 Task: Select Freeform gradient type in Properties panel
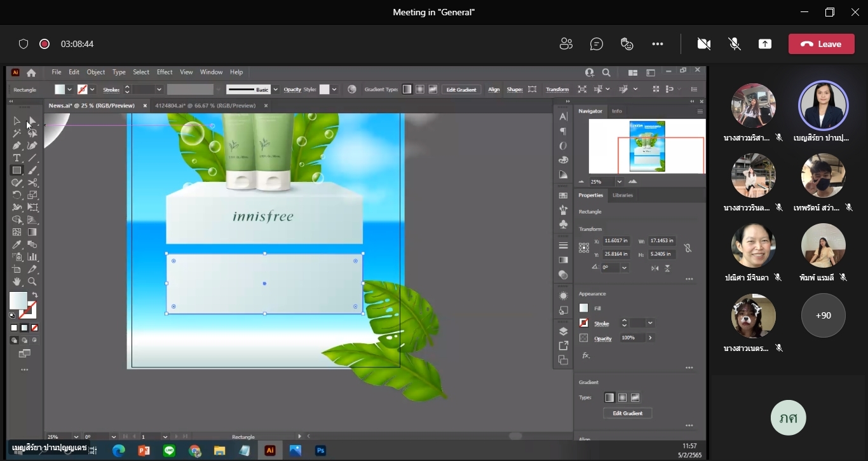click(635, 397)
